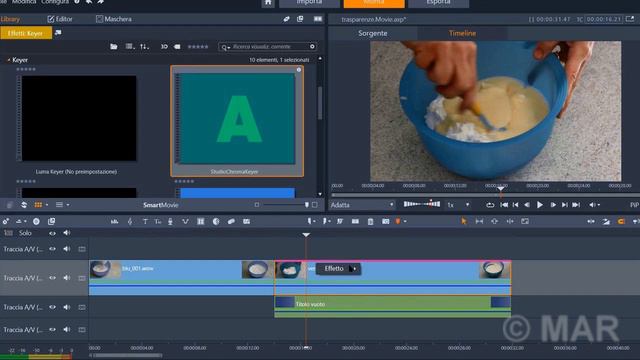The width and height of the screenshot is (640, 360).
Task: Click the library folder browse icon
Action: coord(113,47)
